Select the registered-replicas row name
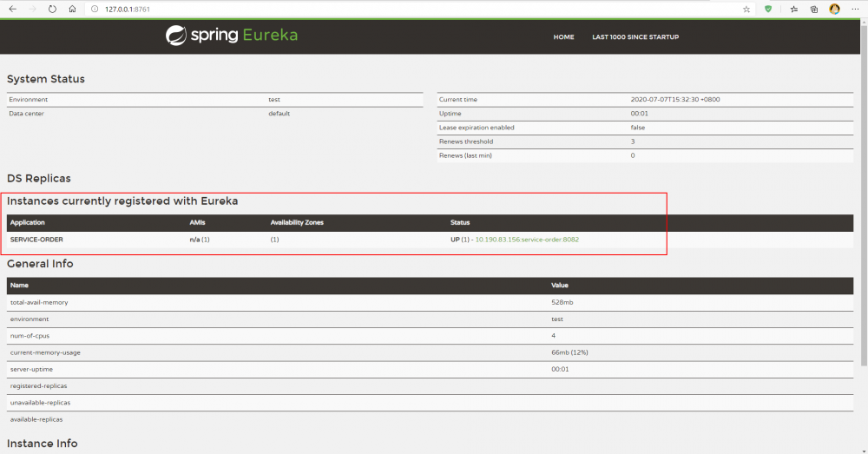Image resolution: width=868 pixels, height=454 pixels. pyautogui.click(x=39, y=386)
